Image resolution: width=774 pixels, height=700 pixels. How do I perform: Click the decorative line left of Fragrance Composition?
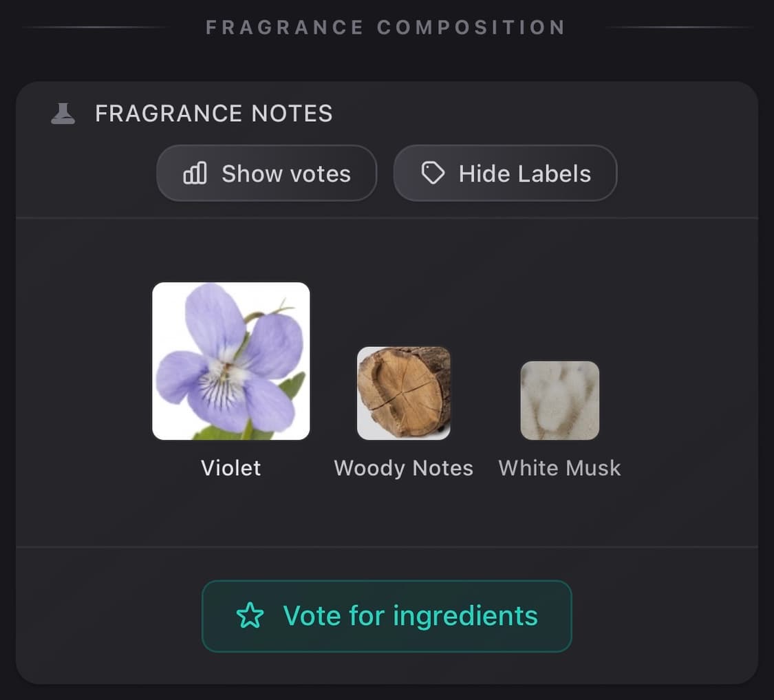(x=95, y=28)
